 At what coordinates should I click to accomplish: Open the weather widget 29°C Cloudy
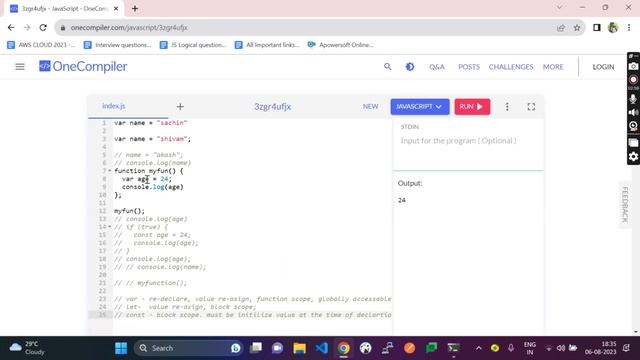pos(27,348)
